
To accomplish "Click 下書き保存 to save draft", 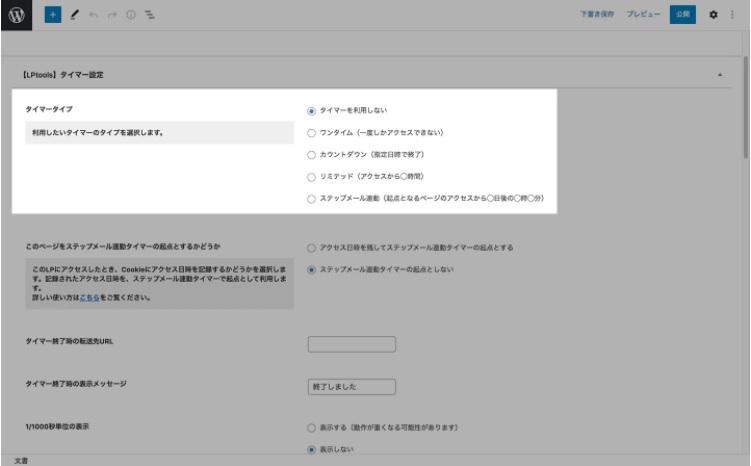I will click(597, 14).
